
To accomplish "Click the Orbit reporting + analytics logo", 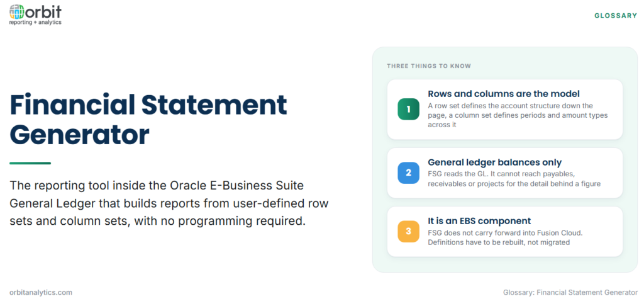I will coord(35,15).
